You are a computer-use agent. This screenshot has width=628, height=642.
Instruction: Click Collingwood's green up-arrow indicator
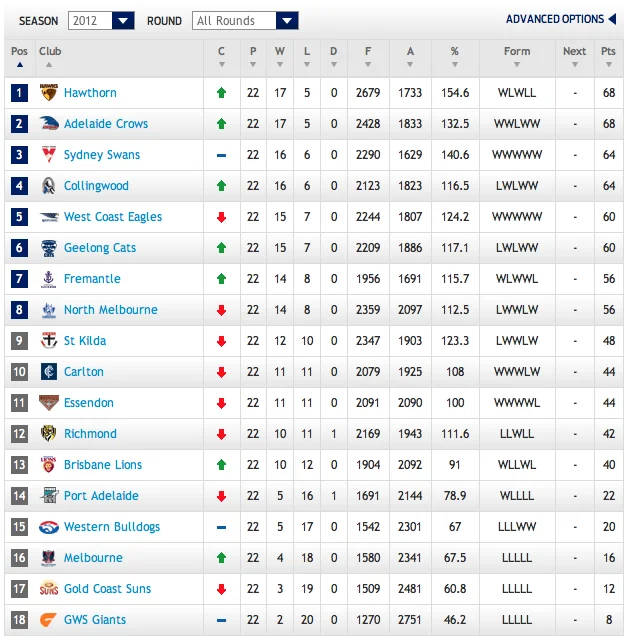tap(221, 186)
